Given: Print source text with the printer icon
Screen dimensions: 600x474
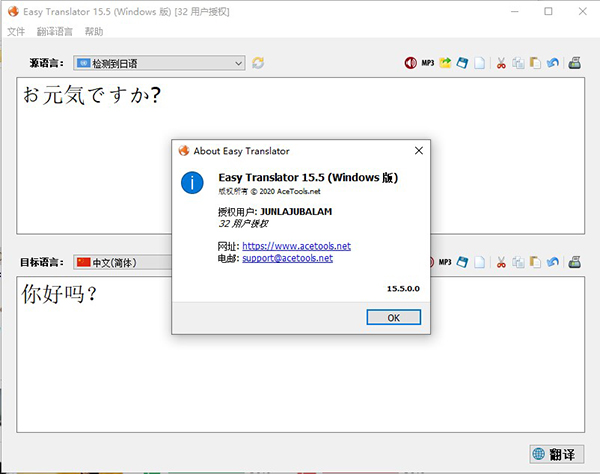Looking at the screenshot, I should 574,63.
